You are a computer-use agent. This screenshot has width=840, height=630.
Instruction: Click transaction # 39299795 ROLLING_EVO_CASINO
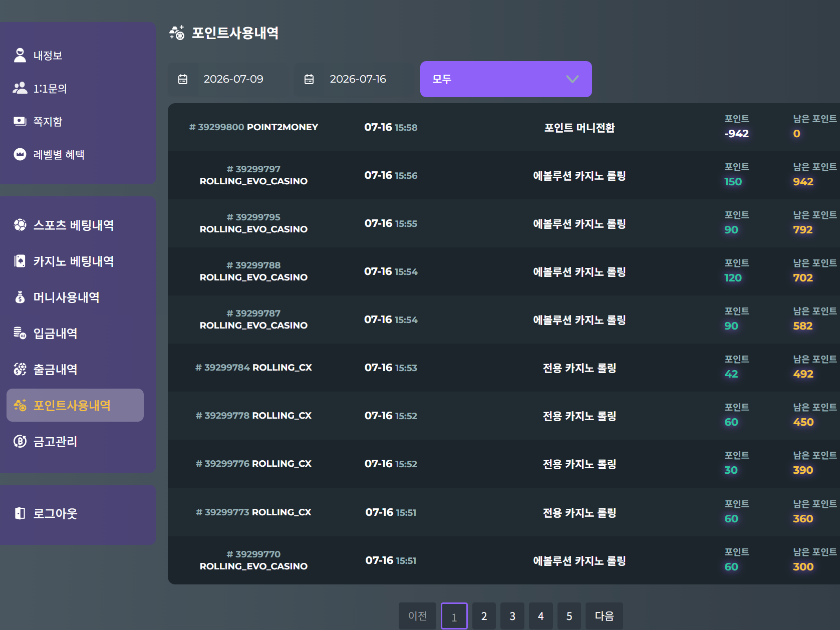tap(253, 223)
